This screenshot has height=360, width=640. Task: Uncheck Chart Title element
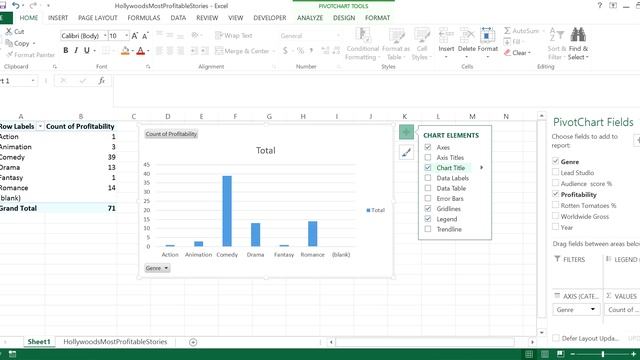point(428,167)
